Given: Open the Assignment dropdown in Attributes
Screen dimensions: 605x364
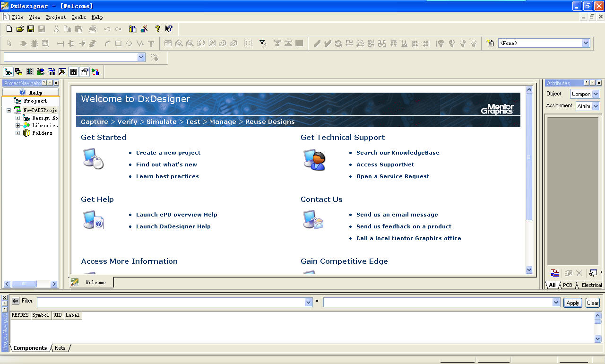Looking at the screenshot, I should [x=596, y=106].
